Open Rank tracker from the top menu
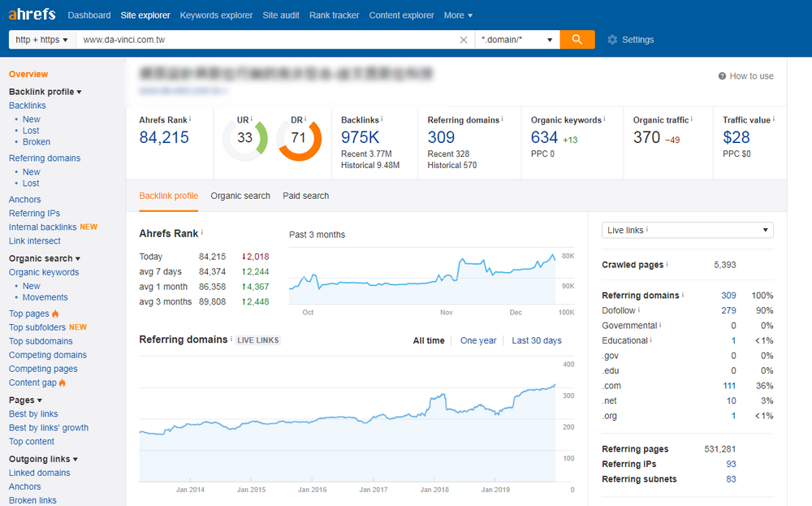 (x=334, y=15)
